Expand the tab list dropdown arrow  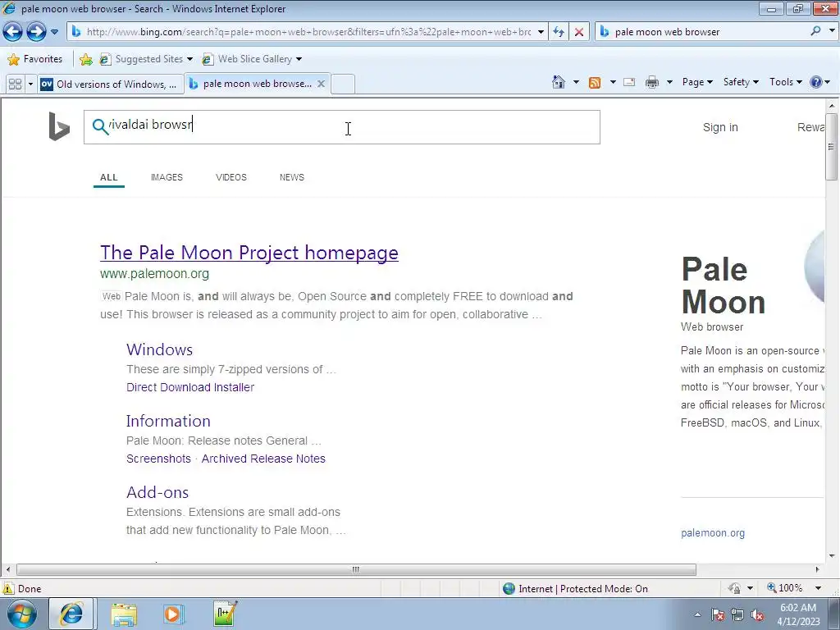pos(30,84)
